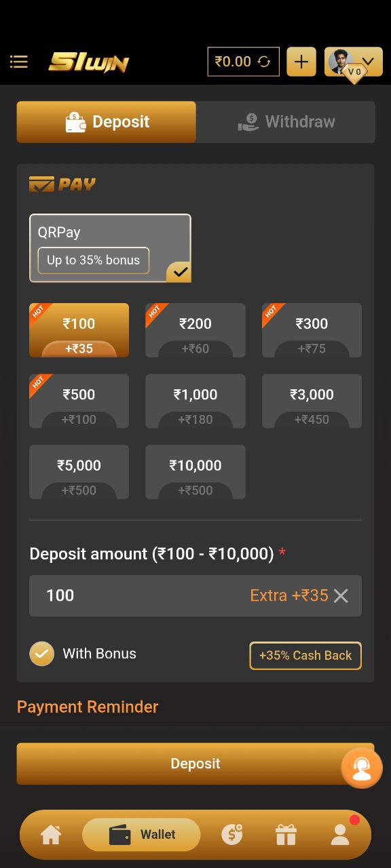Click the plus icon to add funds

pyautogui.click(x=301, y=61)
